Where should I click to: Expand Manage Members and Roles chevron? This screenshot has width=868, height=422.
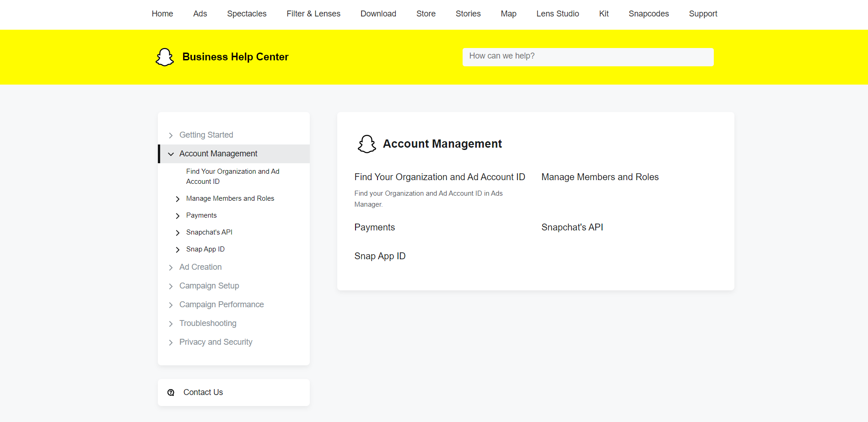tap(178, 199)
